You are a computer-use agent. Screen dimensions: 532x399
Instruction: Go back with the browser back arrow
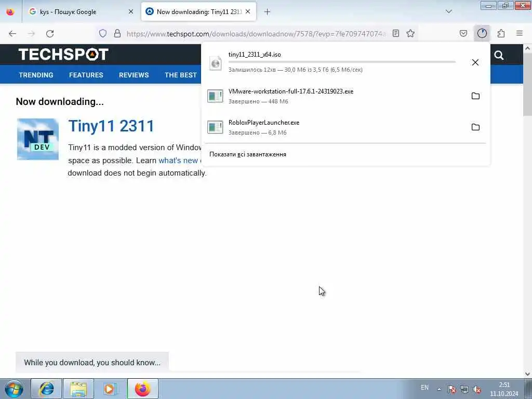(12, 34)
